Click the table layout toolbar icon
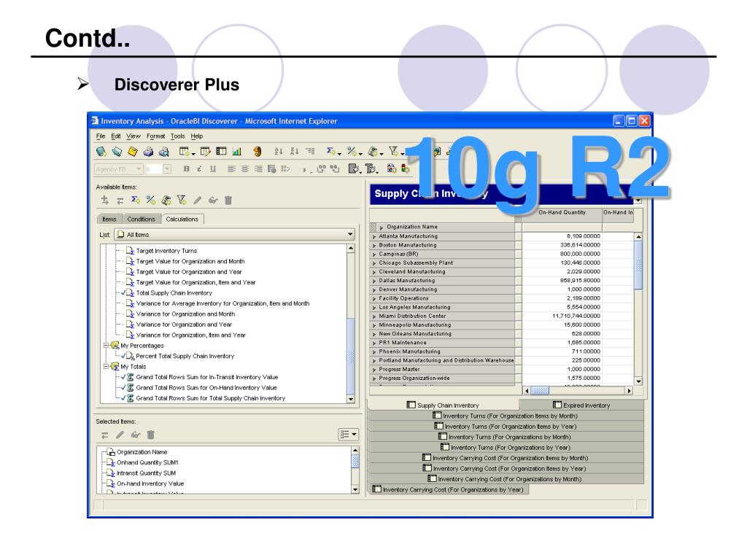Screen dimensions: 747x560 (221, 152)
